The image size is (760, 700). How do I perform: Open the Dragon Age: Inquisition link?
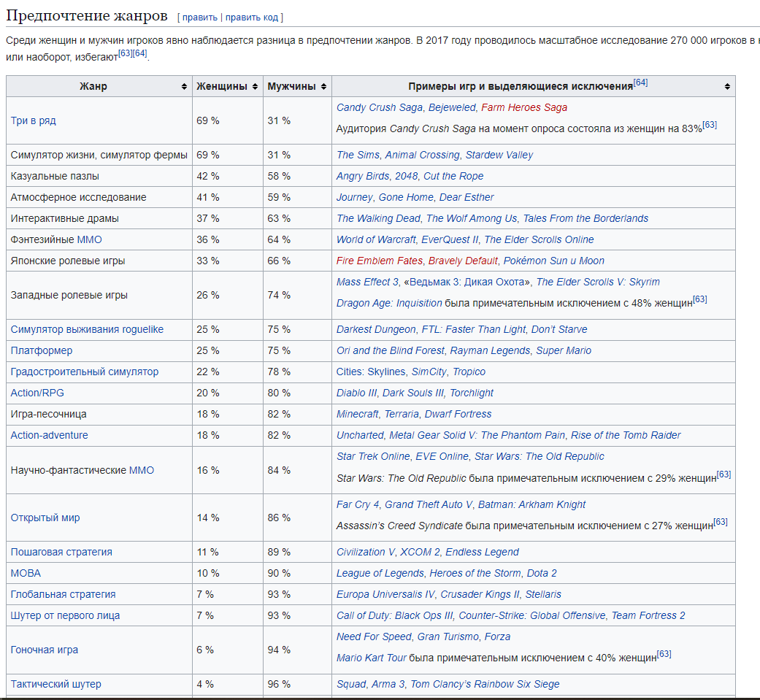click(x=389, y=304)
